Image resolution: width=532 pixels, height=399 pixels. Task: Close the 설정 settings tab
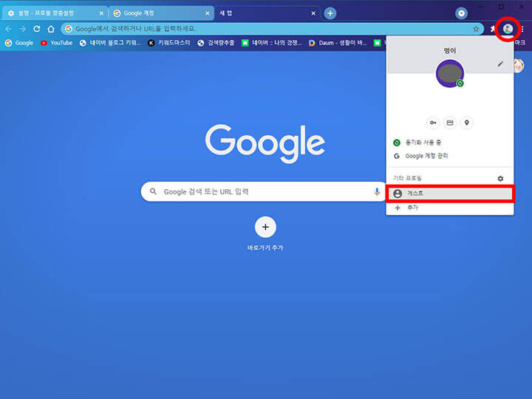pyautogui.click(x=101, y=13)
